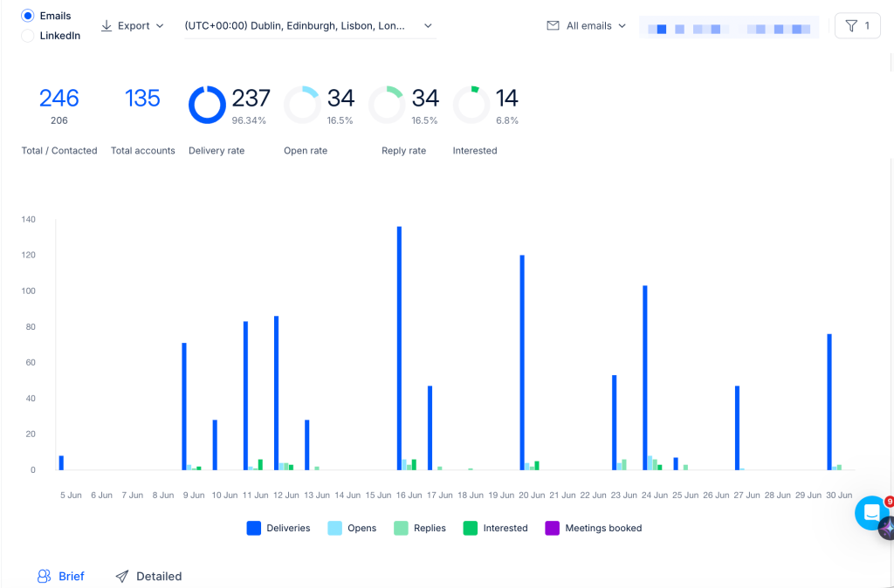Open the filter funnel icon button
This screenshot has width=894, height=588.
point(857,25)
